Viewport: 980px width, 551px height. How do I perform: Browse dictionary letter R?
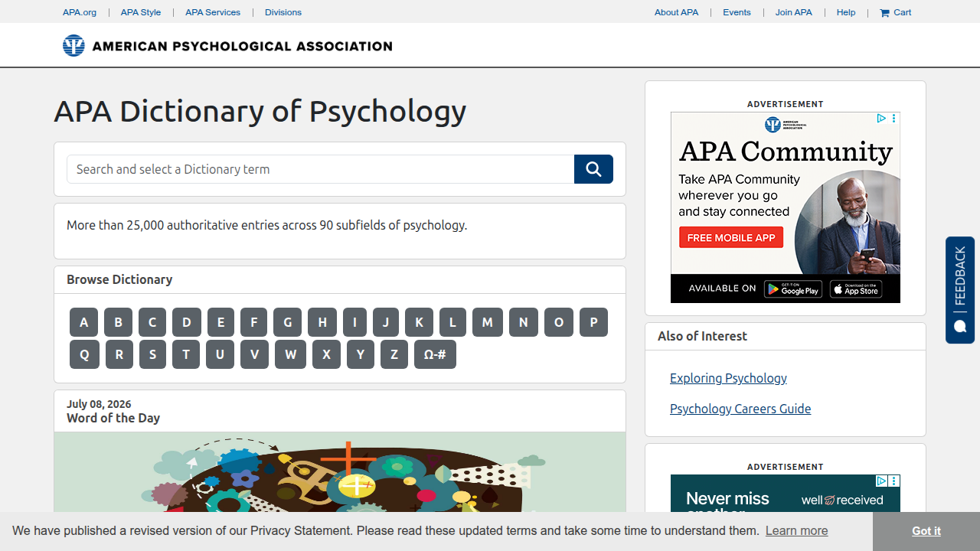point(119,354)
